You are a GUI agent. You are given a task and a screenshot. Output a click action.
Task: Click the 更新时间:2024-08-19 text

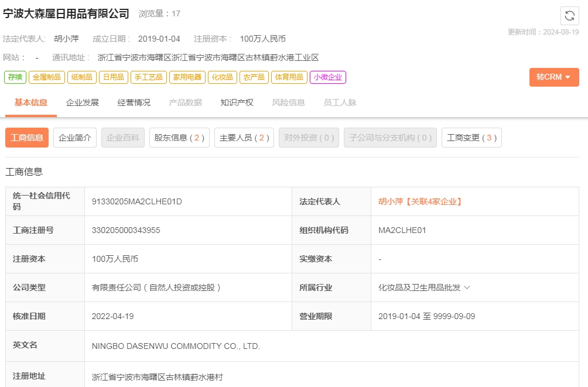click(543, 32)
